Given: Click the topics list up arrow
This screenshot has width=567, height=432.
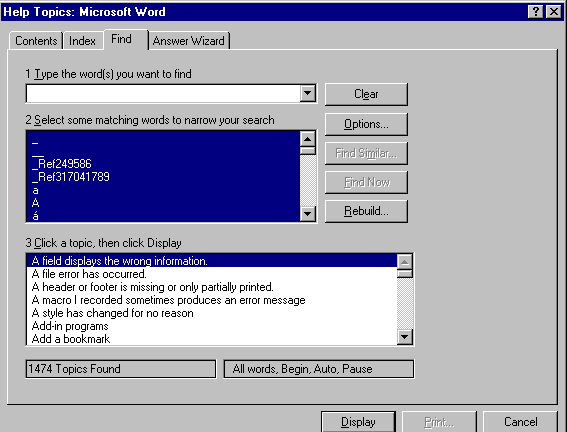Looking at the screenshot, I should pyautogui.click(x=405, y=261).
